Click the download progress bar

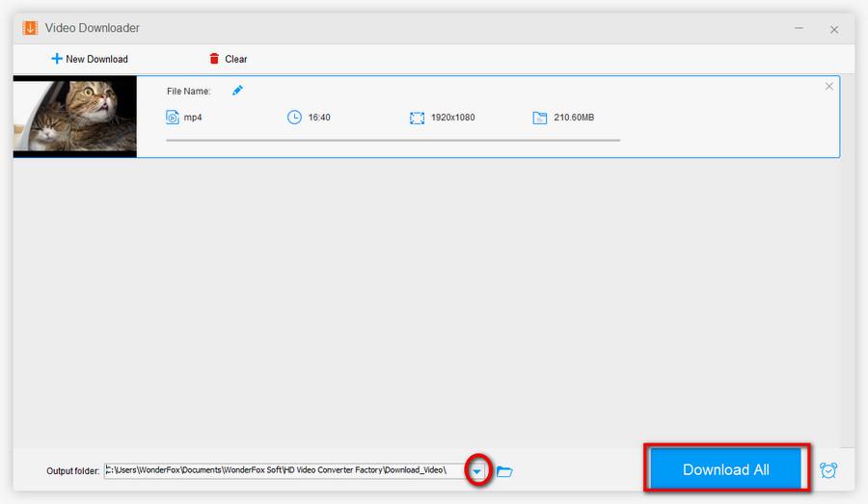pos(393,141)
